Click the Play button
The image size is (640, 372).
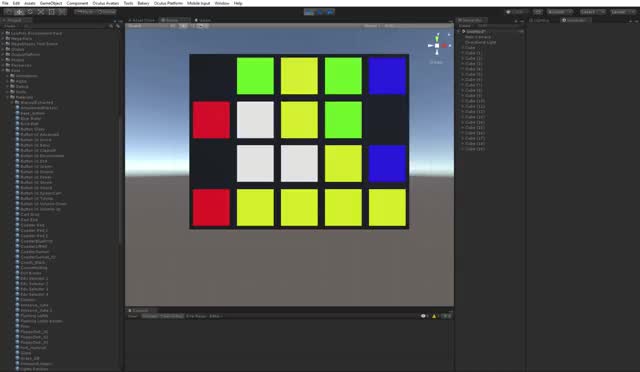pyautogui.click(x=309, y=12)
